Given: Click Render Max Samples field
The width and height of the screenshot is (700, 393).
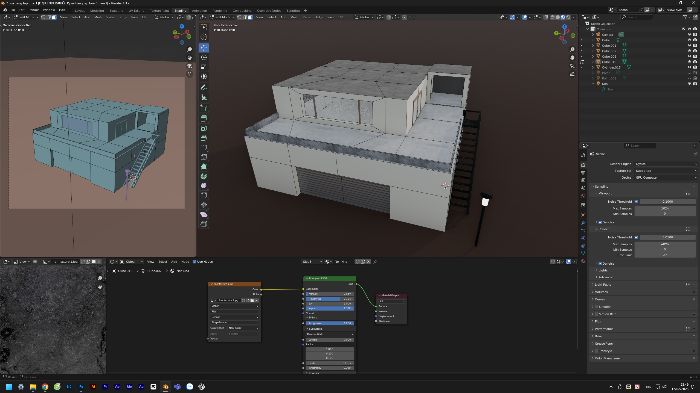Looking at the screenshot, I should point(665,244).
